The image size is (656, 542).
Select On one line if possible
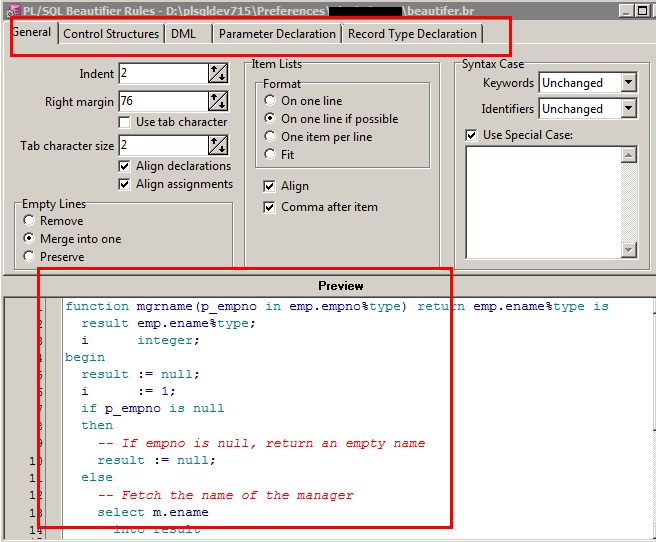[270, 118]
